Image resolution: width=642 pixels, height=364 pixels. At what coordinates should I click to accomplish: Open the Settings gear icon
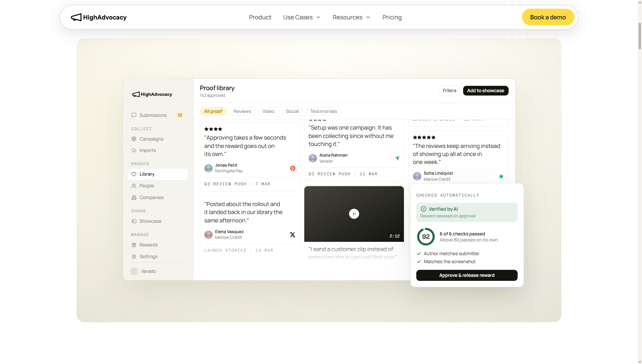click(x=134, y=257)
